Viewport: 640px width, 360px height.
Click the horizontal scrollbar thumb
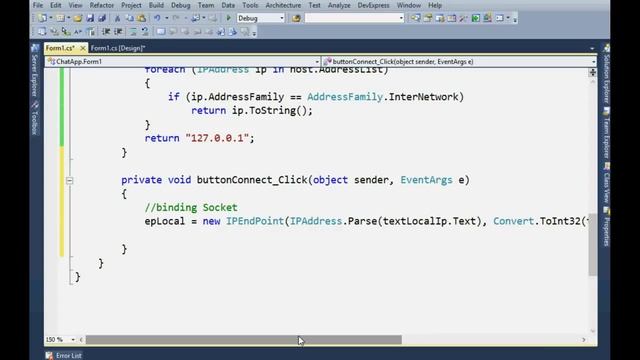coord(244,340)
